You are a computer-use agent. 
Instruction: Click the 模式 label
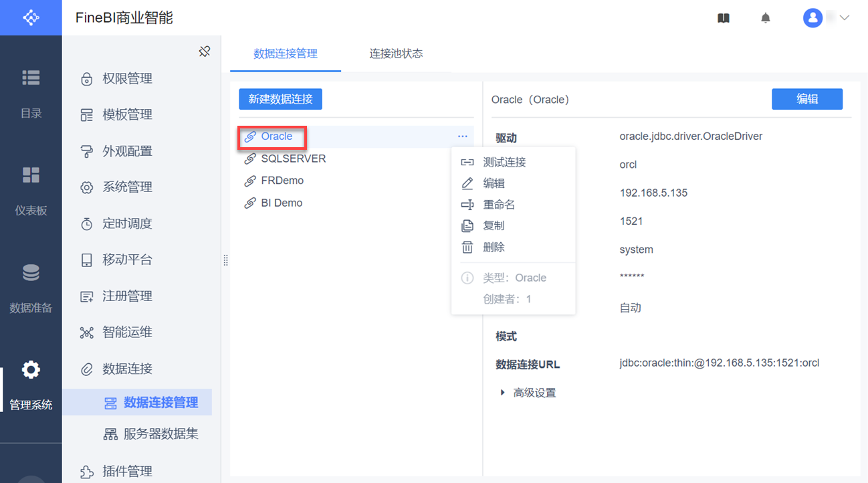(x=506, y=336)
